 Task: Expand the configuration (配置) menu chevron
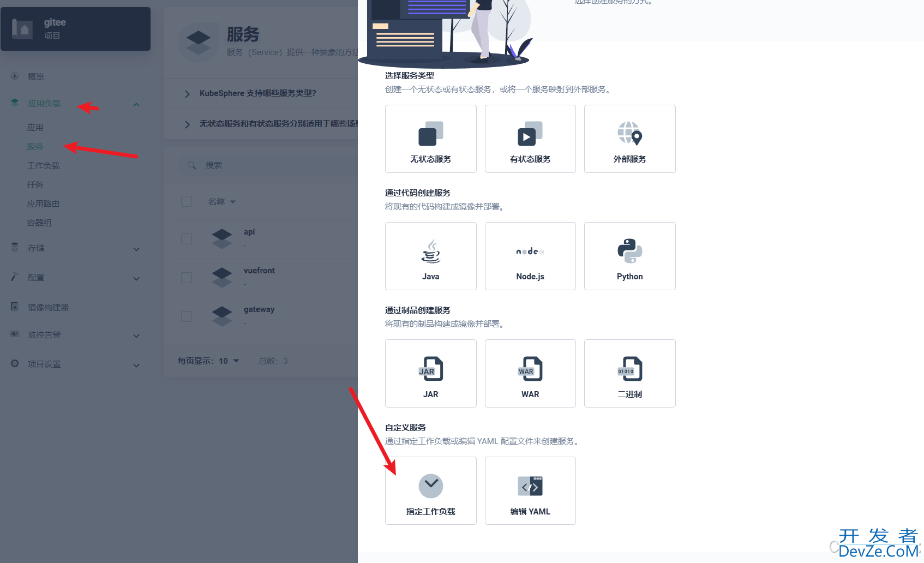(x=136, y=279)
